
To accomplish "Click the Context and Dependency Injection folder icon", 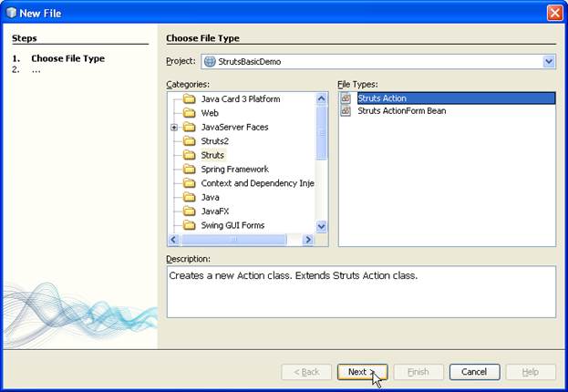I will pyautogui.click(x=189, y=183).
